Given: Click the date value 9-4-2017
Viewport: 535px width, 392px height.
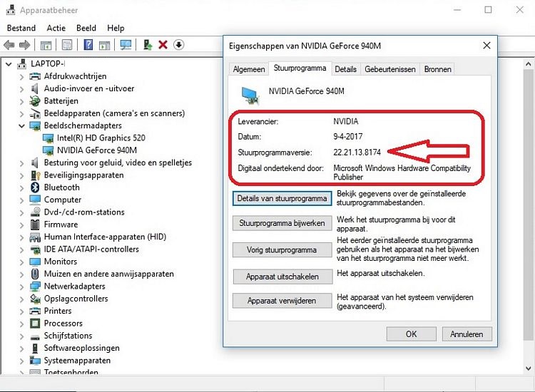Looking at the screenshot, I should pos(347,137).
